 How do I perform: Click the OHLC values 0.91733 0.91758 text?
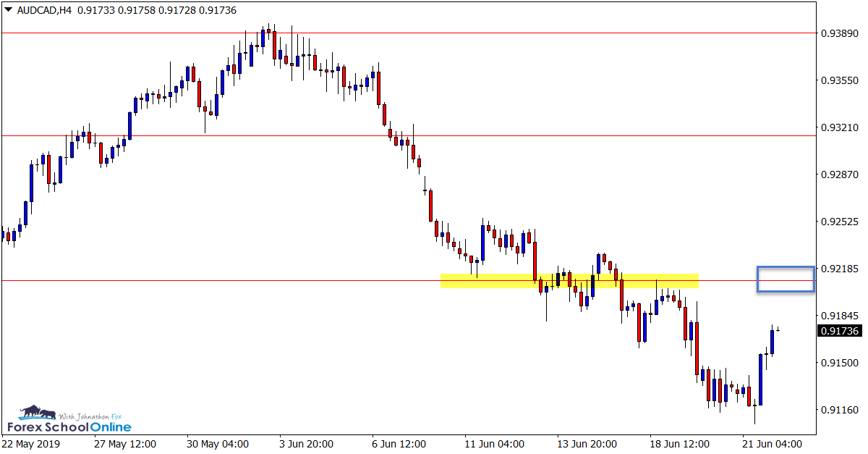tap(116, 11)
